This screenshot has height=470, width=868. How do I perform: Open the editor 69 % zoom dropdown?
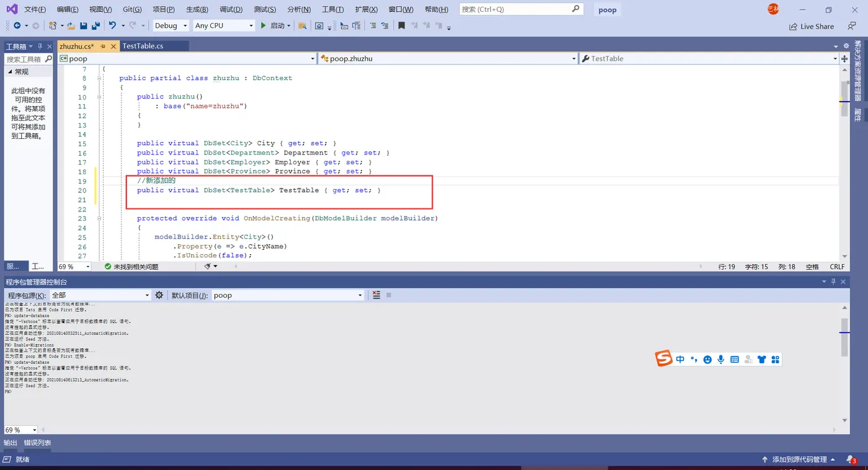tap(74, 267)
